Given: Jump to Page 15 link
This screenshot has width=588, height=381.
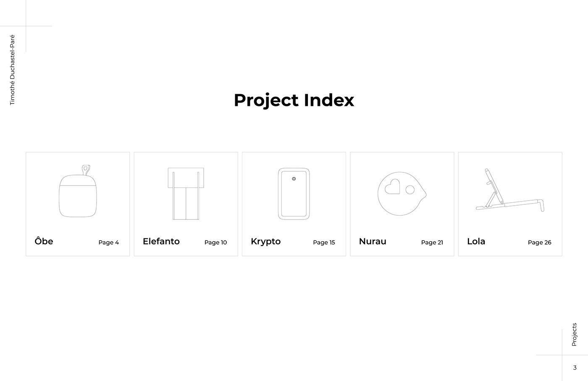Looking at the screenshot, I should pos(324,242).
